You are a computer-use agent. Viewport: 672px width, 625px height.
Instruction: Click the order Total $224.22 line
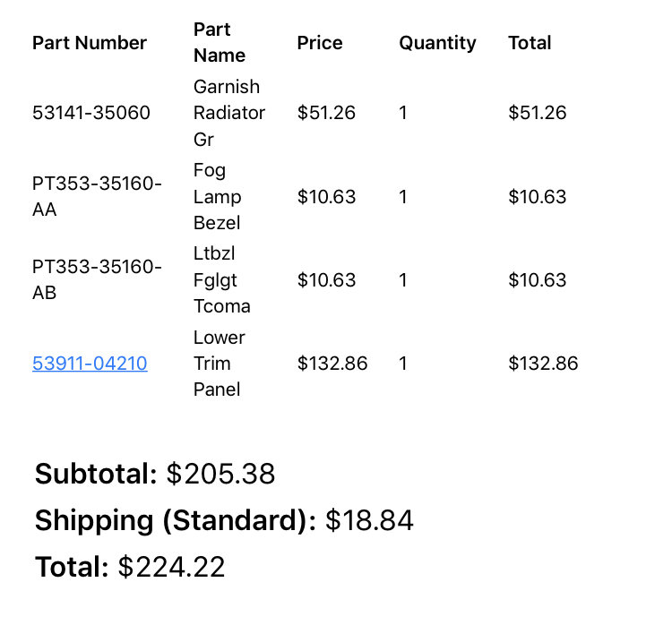pos(130,567)
